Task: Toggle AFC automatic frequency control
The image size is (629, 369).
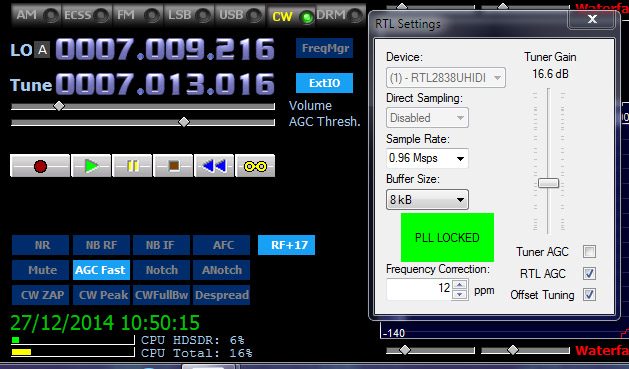Action: 221,245
